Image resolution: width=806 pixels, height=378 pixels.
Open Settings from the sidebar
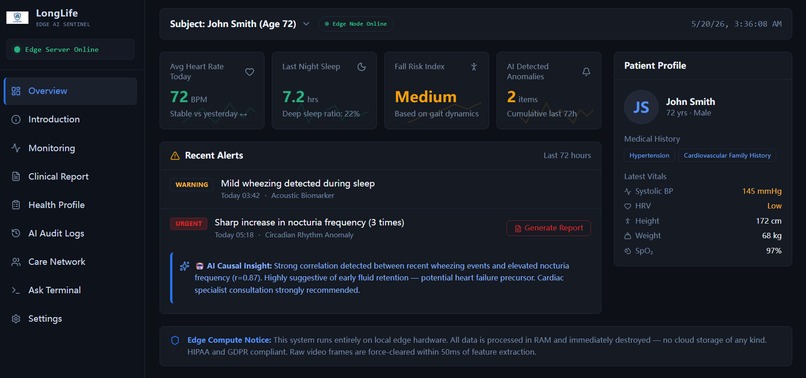[x=70, y=319]
